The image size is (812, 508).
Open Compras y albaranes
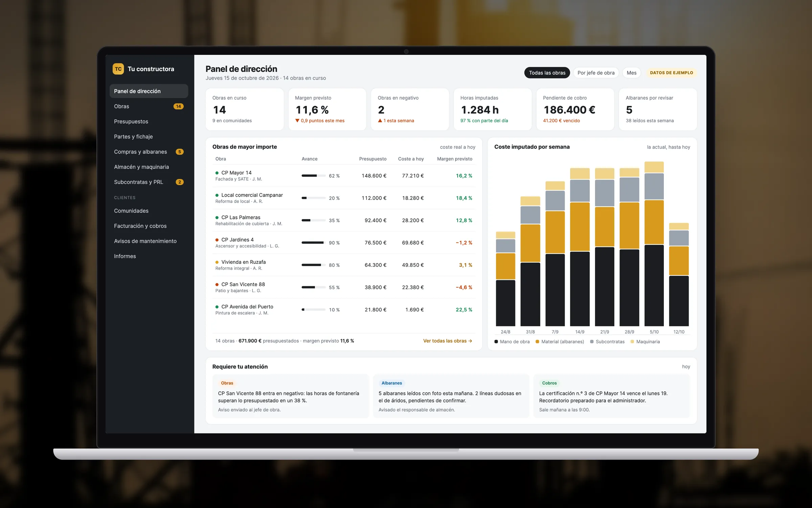pos(149,152)
